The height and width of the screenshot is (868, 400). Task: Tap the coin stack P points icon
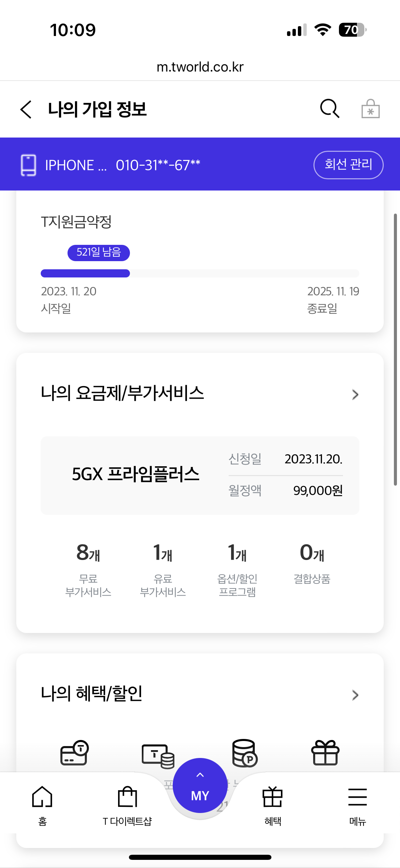point(245,753)
